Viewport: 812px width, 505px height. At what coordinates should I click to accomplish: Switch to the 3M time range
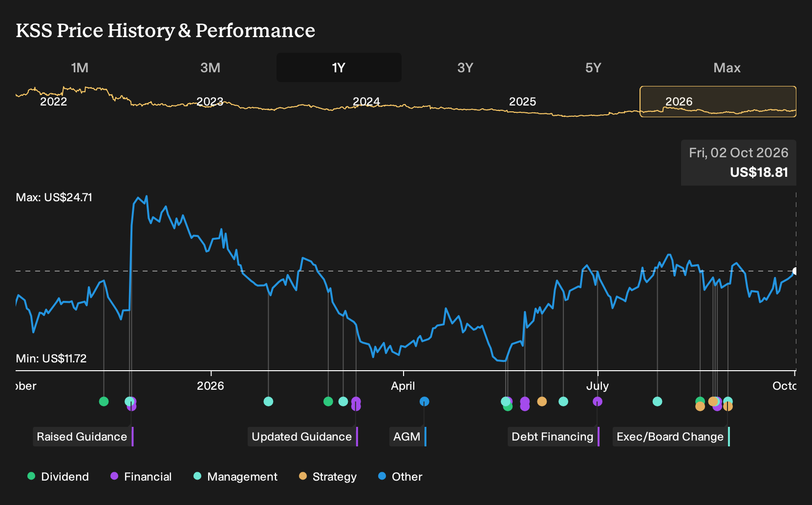[210, 67]
